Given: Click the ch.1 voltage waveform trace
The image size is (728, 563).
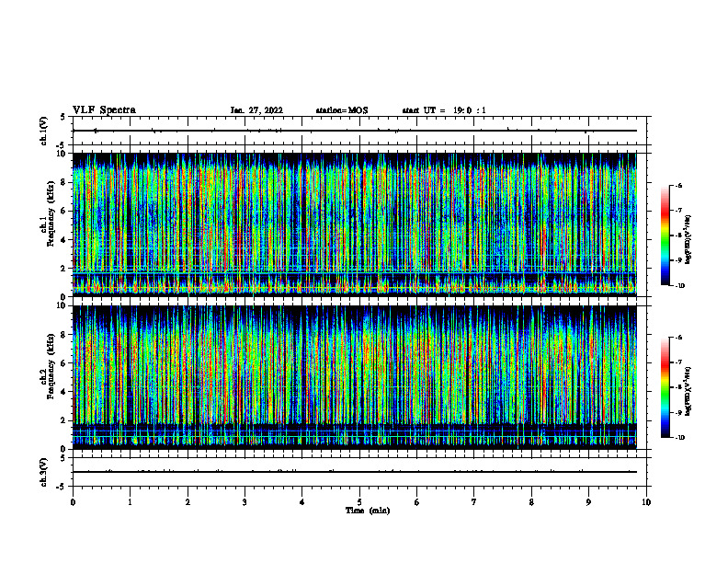Looking at the screenshot, I should pos(354,131).
